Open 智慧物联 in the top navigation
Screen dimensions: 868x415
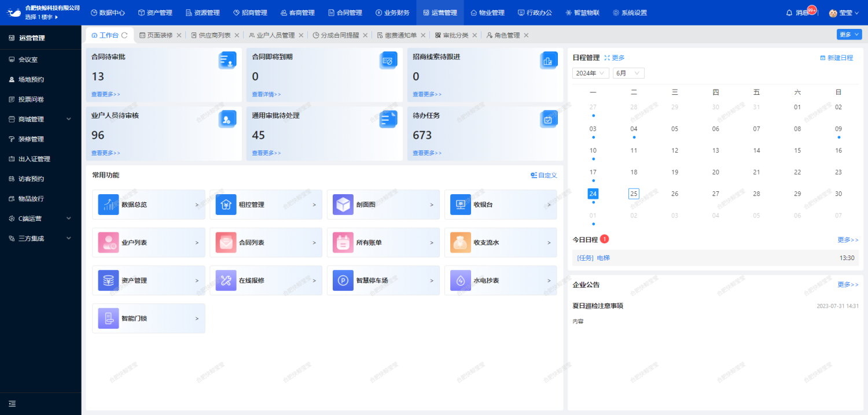click(x=582, y=13)
